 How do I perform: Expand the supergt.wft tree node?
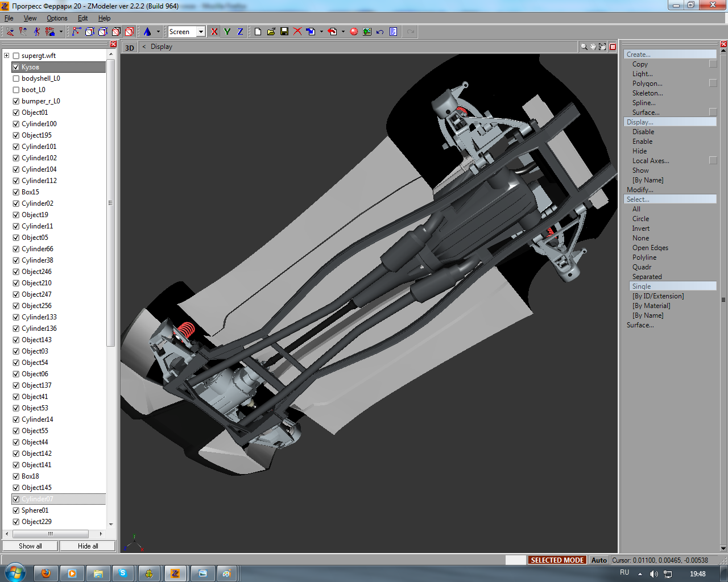coord(6,56)
